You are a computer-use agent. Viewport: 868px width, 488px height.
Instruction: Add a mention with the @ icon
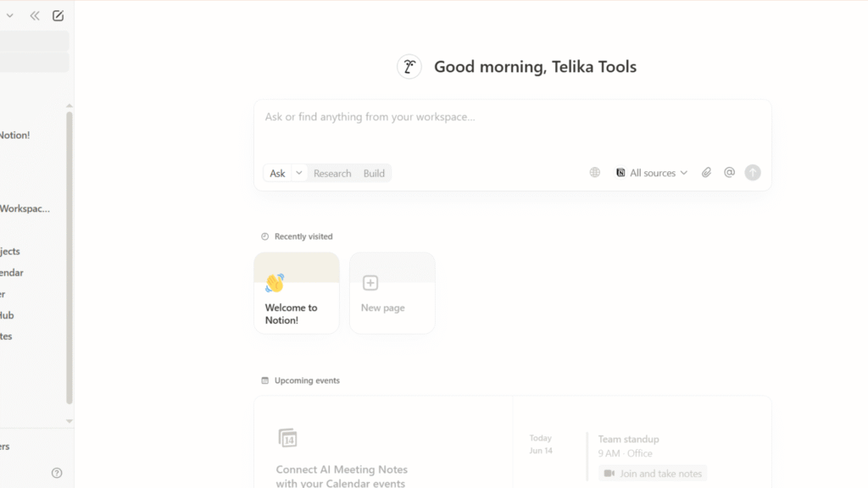(x=729, y=173)
